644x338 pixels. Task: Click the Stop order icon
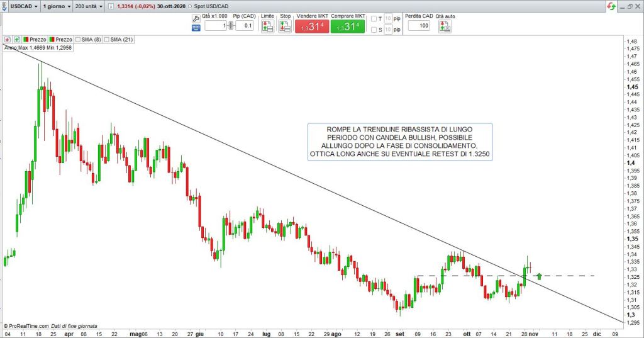coord(285,26)
